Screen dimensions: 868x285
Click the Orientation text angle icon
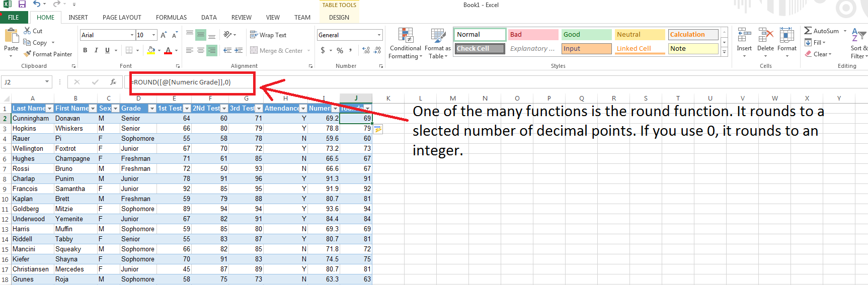pyautogui.click(x=228, y=35)
